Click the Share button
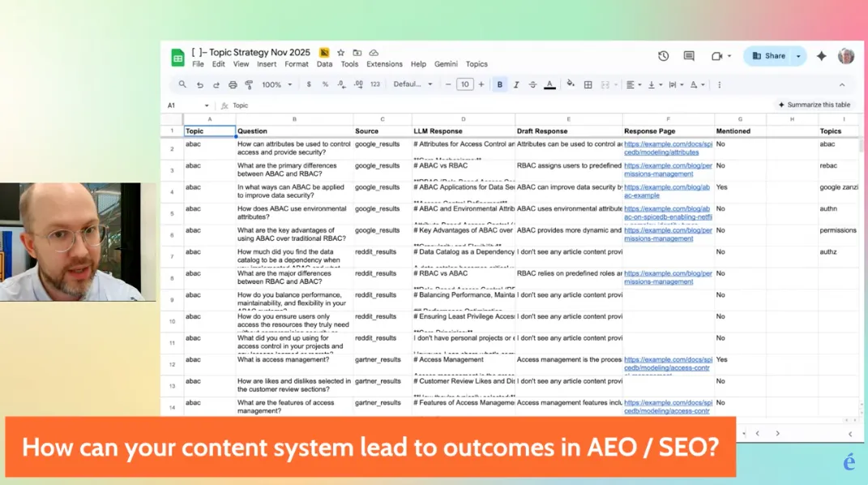The width and height of the screenshot is (868, 485). click(x=768, y=56)
